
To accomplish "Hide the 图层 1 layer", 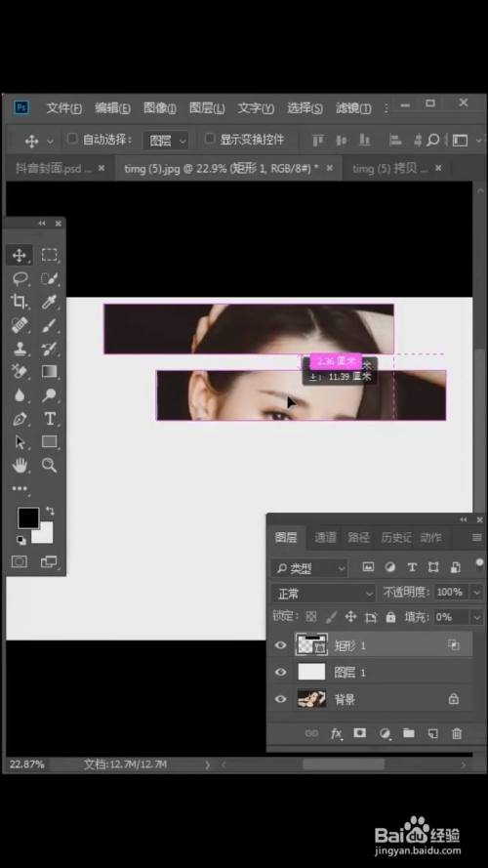I will pos(281,672).
